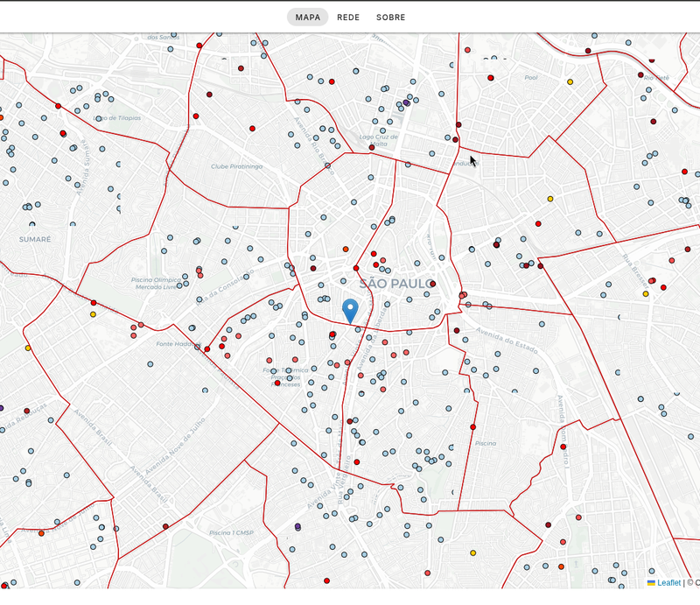700x605 pixels.
Task: Switch to the REDE tab
Action: (347, 18)
